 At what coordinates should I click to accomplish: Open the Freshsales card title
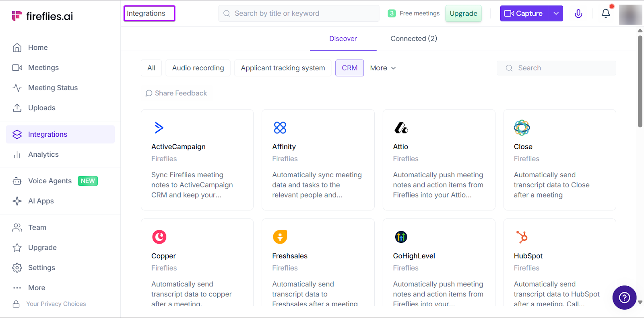[290, 256]
